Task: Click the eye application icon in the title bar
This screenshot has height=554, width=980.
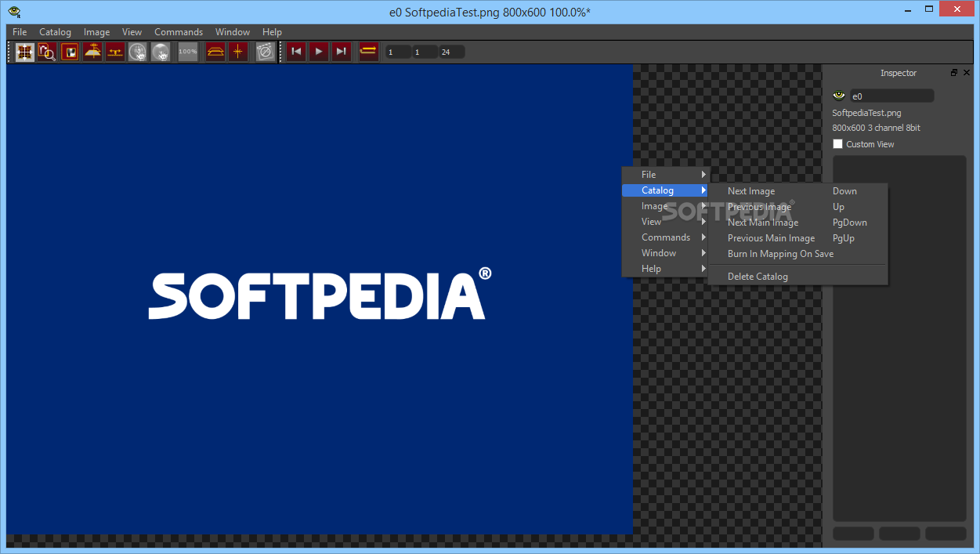Action: coord(14,12)
